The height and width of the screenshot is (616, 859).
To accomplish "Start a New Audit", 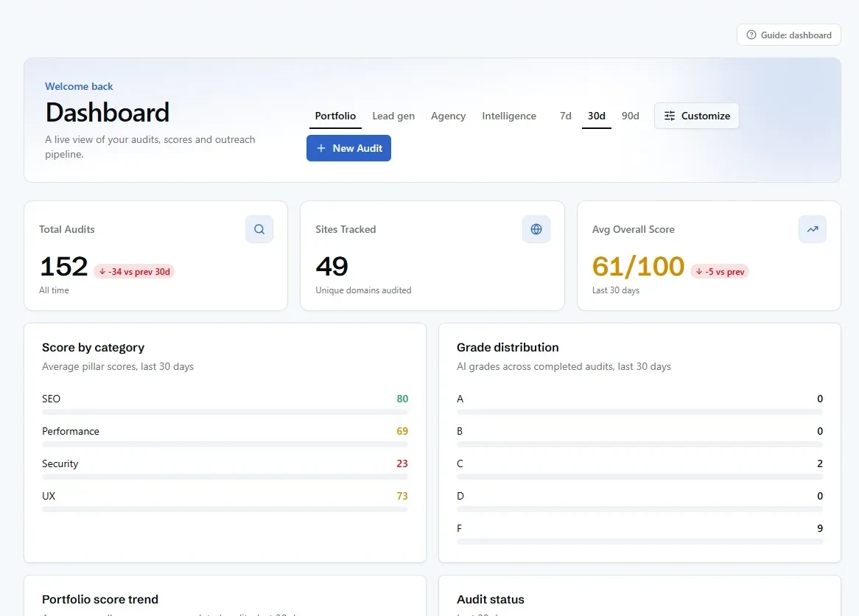I will 348,148.
